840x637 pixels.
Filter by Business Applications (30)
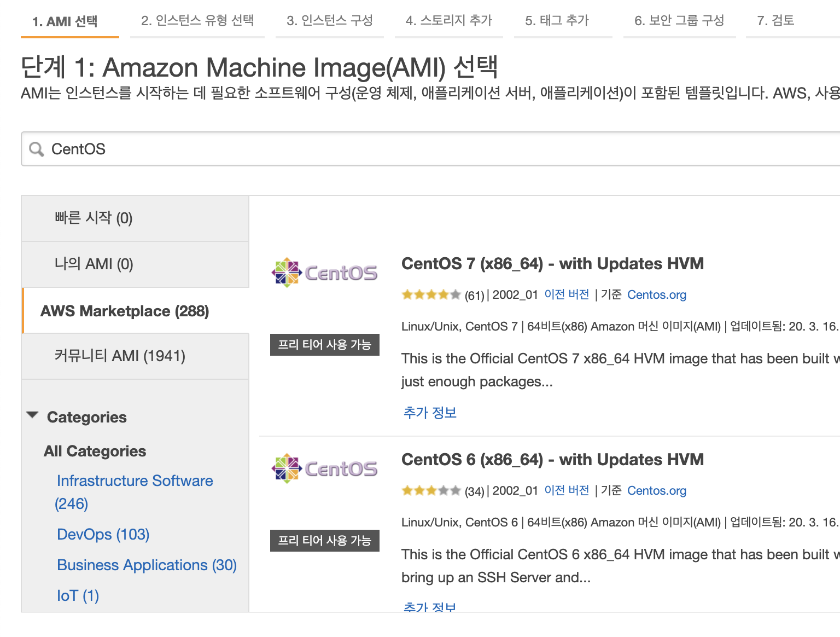click(147, 565)
